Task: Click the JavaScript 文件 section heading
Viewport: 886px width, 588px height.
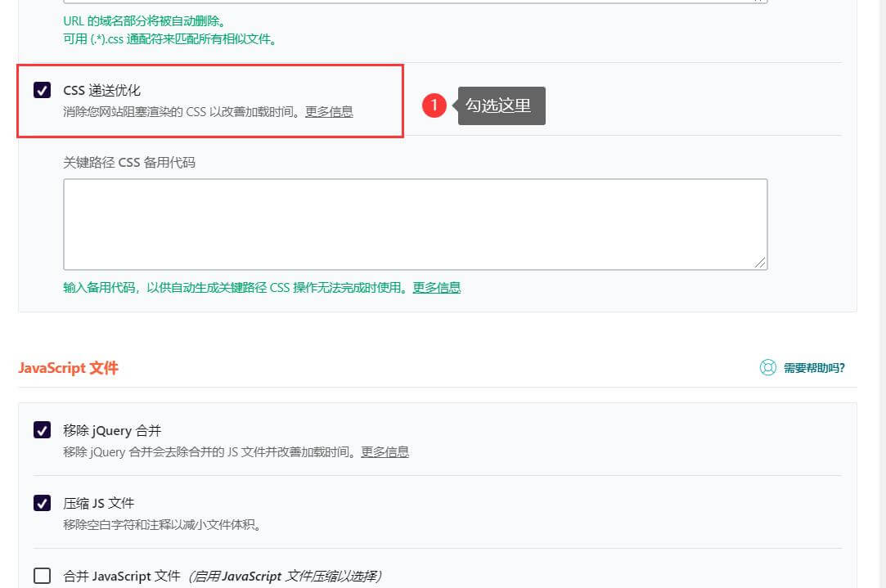Action: tap(69, 368)
